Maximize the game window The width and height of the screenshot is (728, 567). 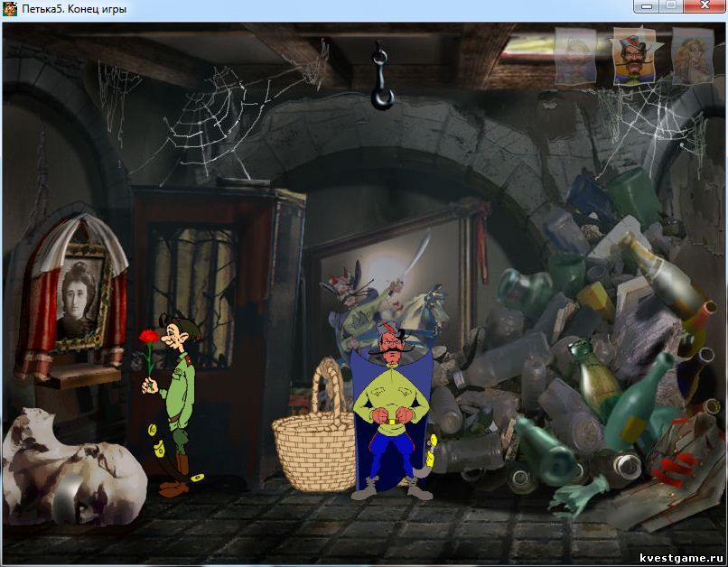(x=671, y=5)
